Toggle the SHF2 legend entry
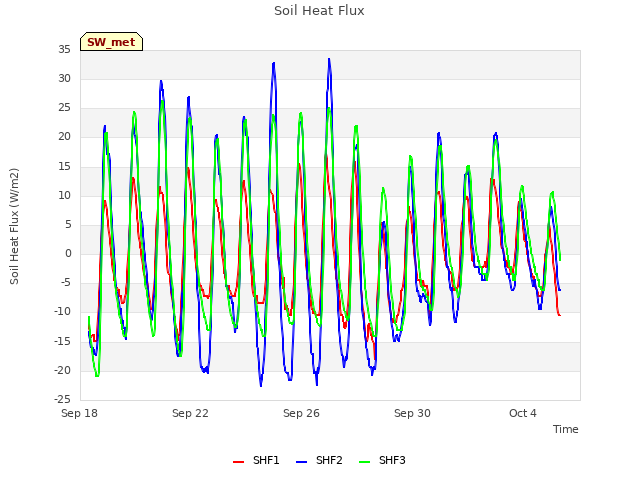The width and height of the screenshot is (640, 480). point(319,460)
